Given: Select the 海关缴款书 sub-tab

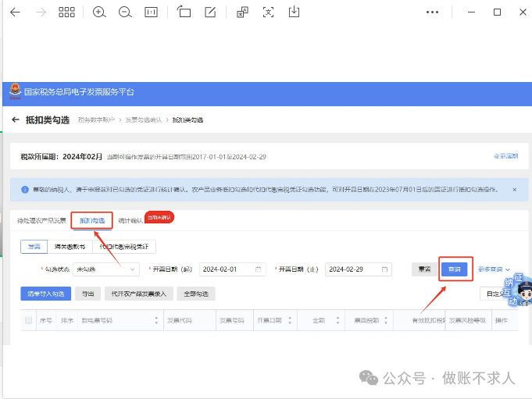Looking at the screenshot, I should 70,247.
